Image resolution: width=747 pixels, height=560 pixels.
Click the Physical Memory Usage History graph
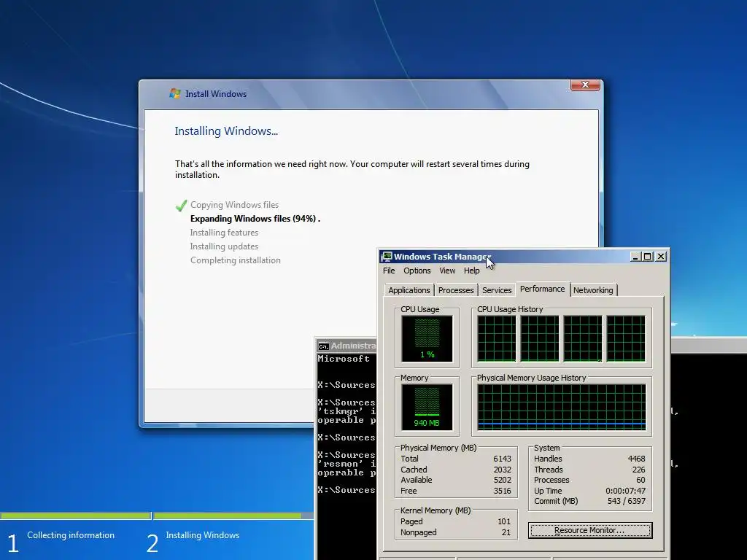point(562,407)
